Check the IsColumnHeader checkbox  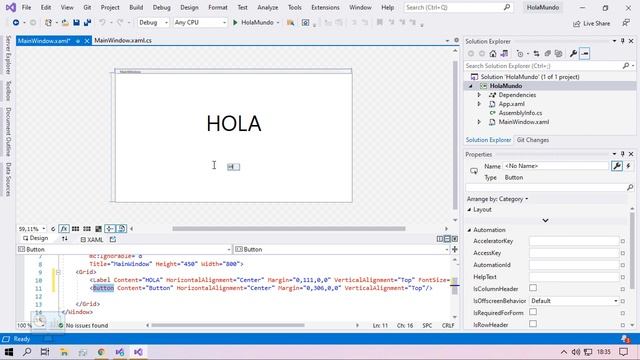(533, 288)
